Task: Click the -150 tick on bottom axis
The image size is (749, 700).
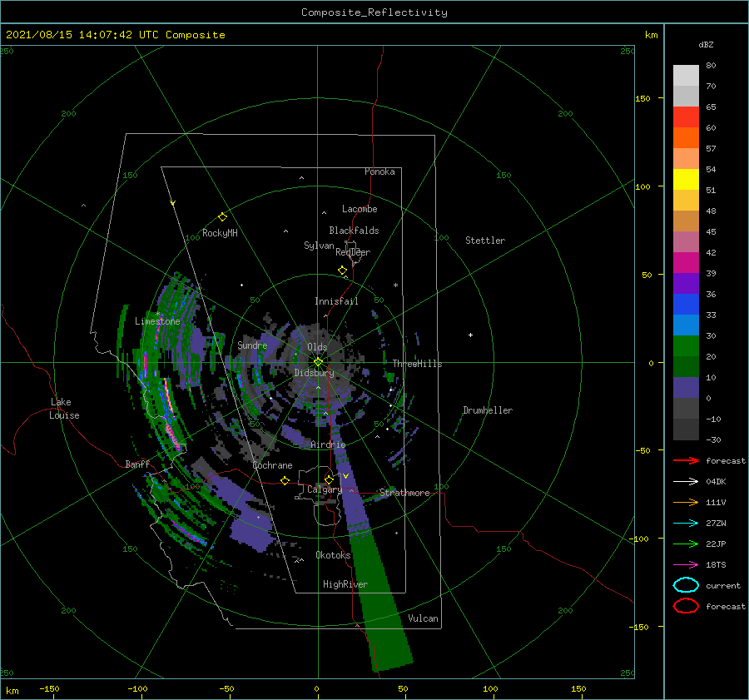Action: pos(49,689)
